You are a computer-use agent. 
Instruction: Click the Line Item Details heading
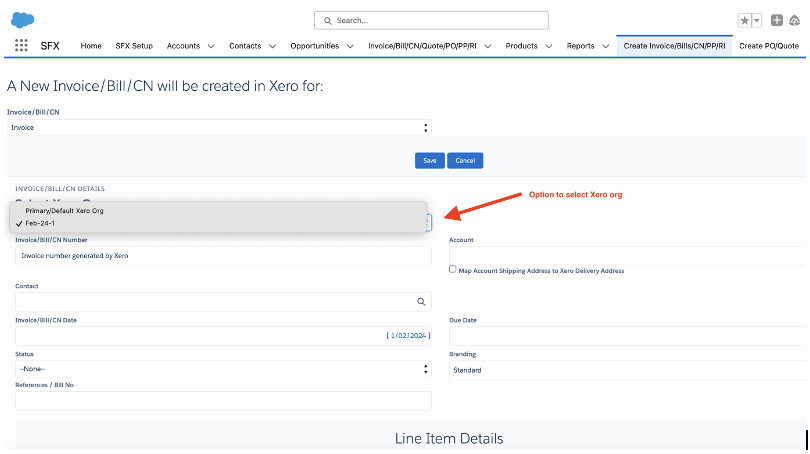[449, 439]
